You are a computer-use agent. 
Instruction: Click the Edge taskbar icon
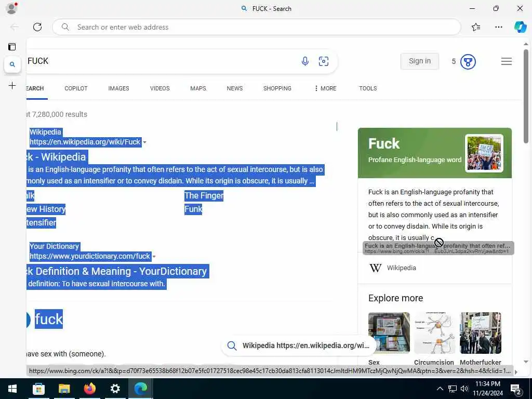tap(140, 389)
